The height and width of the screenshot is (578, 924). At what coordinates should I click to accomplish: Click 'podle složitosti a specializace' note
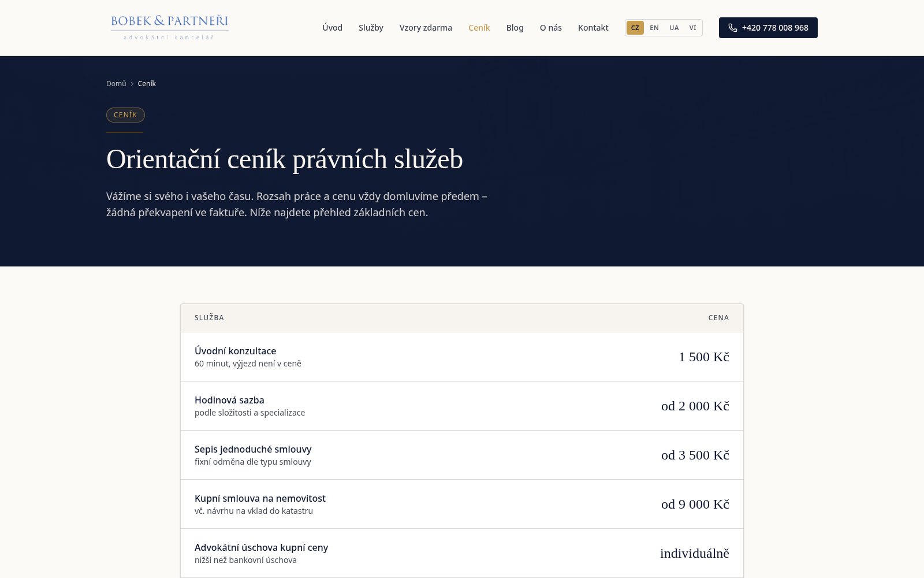click(250, 413)
